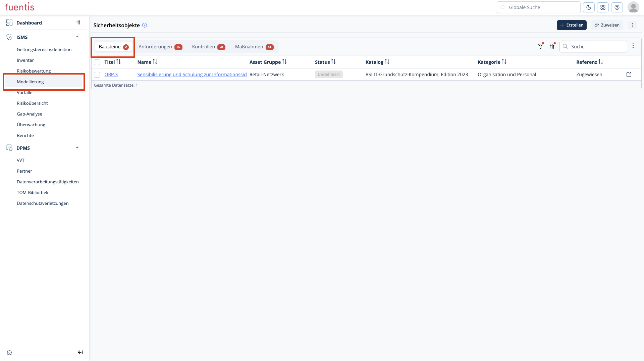The image size is (644, 361).
Task: Collapse the DPMS section
Action: point(77,148)
